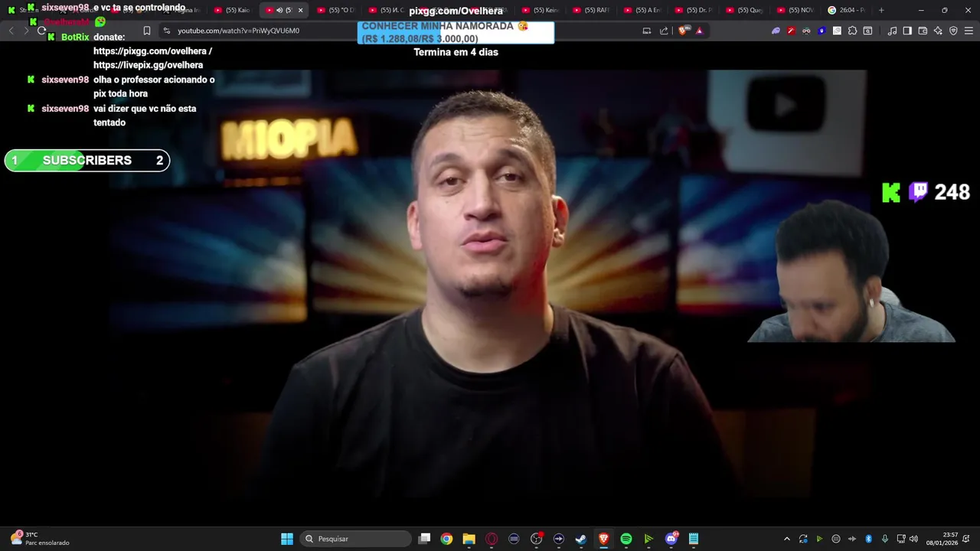
Task: Switch to the '(55) A En' tab
Action: tap(643, 10)
